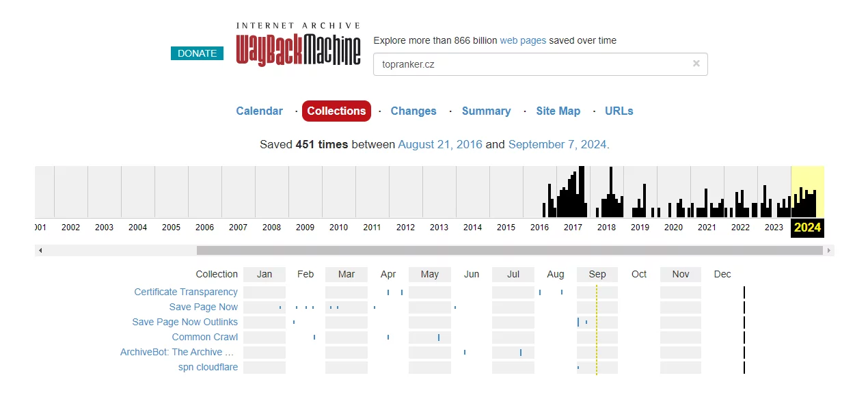Click the Oct month header
The image size is (868, 412).
(639, 274)
